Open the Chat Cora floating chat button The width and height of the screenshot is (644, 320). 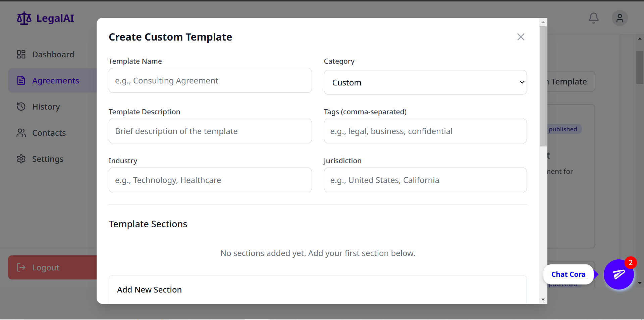click(x=619, y=274)
